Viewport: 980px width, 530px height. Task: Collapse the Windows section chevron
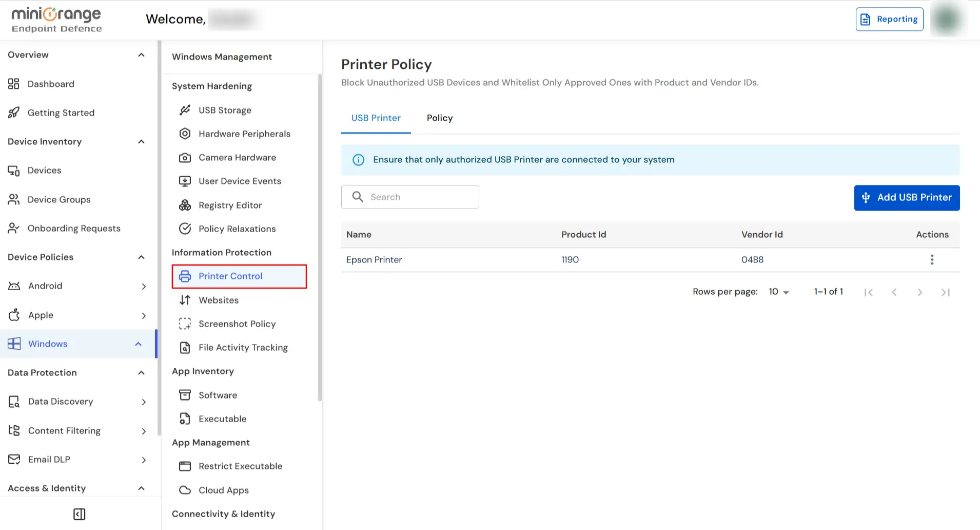[138, 344]
